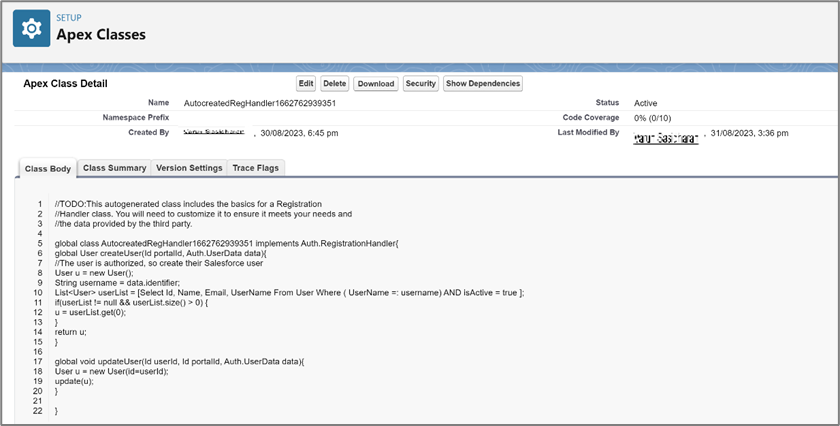The image size is (840, 426).
Task: Click the global class declaration code line
Action: pos(226,243)
